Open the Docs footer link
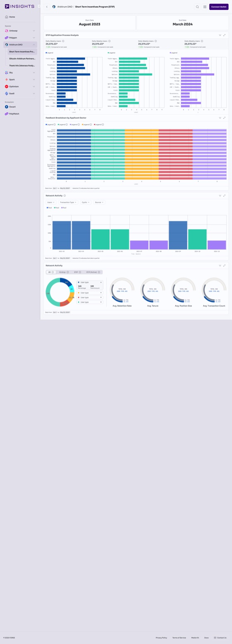The image size is (232, 644). (x=206, y=638)
